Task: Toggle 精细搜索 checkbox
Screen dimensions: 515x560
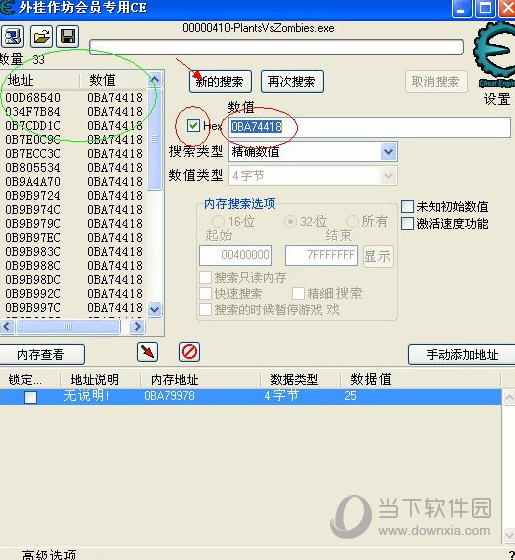Action: pyautogui.click(x=299, y=293)
